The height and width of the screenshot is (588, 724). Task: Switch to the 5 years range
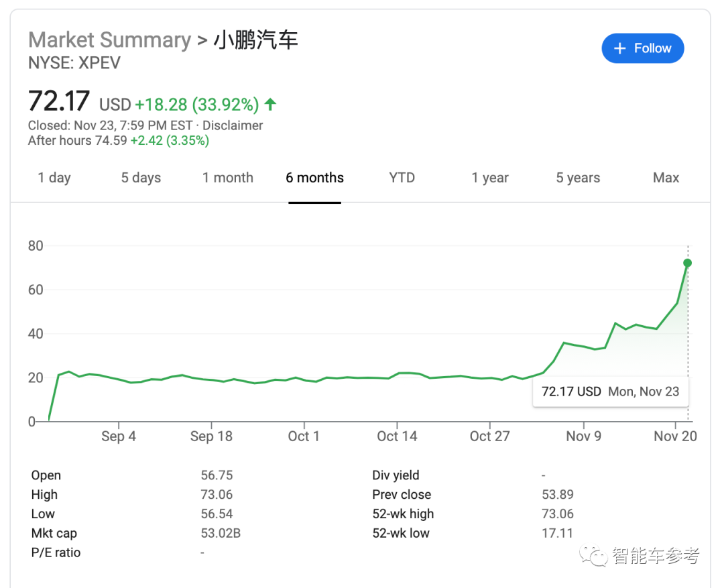(578, 178)
